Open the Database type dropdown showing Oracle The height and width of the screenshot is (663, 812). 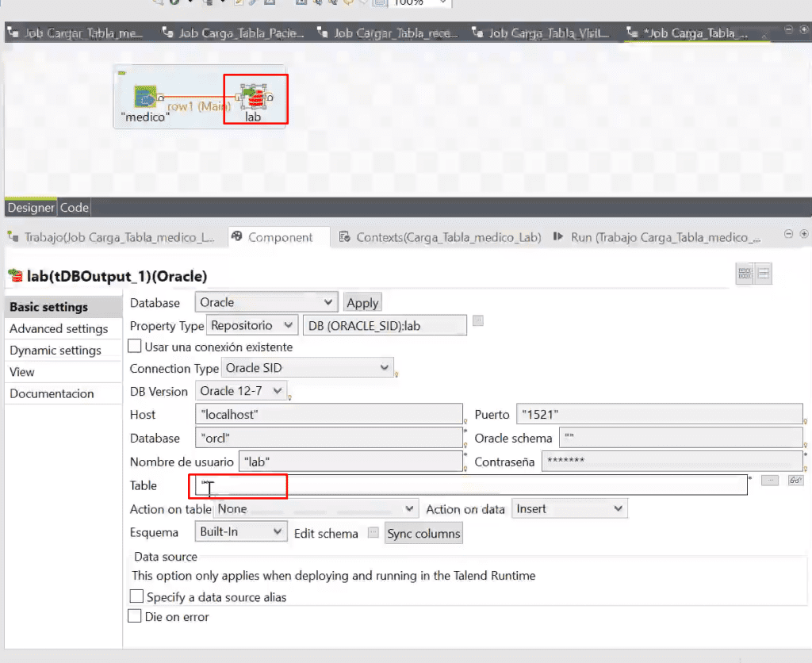(x=266, y=302)
